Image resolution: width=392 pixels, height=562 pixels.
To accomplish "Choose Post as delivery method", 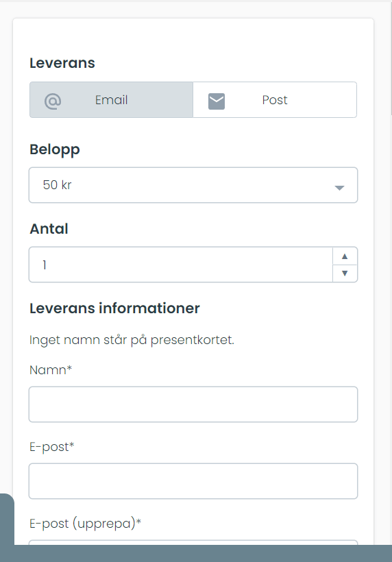I will tap(275, 99).
